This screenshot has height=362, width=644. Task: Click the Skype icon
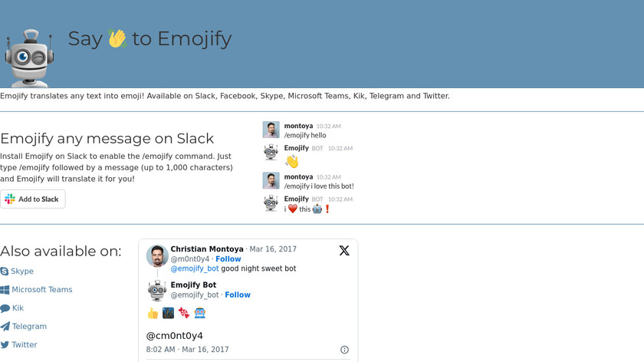click(5, 271)
